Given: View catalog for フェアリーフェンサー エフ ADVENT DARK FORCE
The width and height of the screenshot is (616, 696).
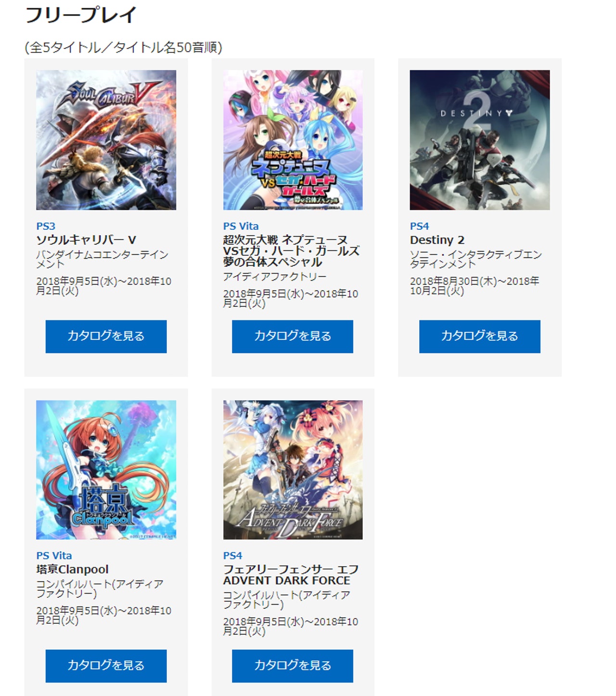Looking at the screenshot, I should [293, 666].
